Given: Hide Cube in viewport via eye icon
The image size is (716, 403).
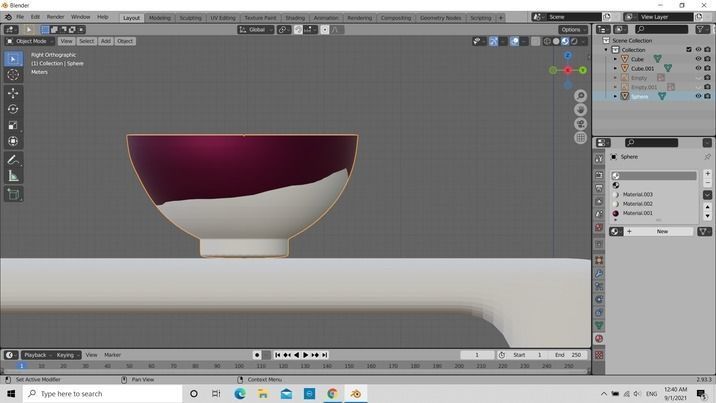Looking at the screenshot, I should click(698, 59).
